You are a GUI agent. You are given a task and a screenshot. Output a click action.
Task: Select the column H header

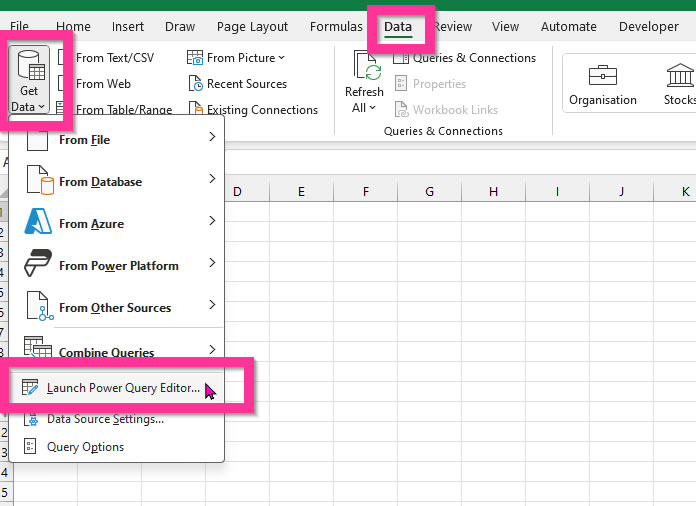pos(494,192)
